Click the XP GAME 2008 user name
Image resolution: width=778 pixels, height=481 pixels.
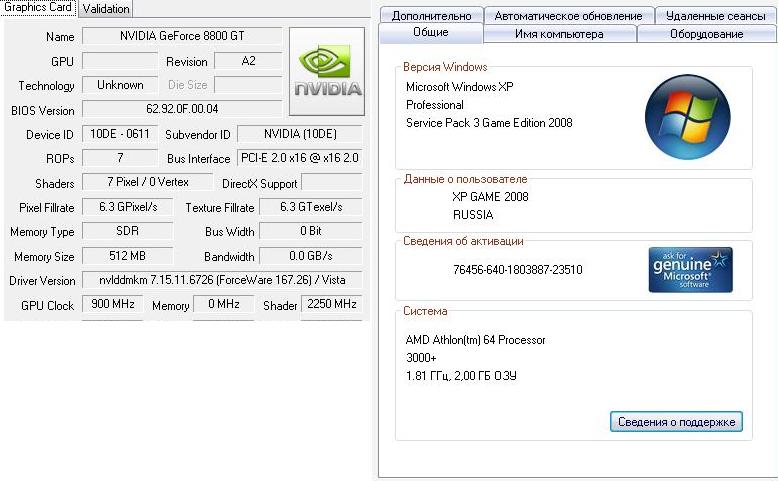coord(490,197)
